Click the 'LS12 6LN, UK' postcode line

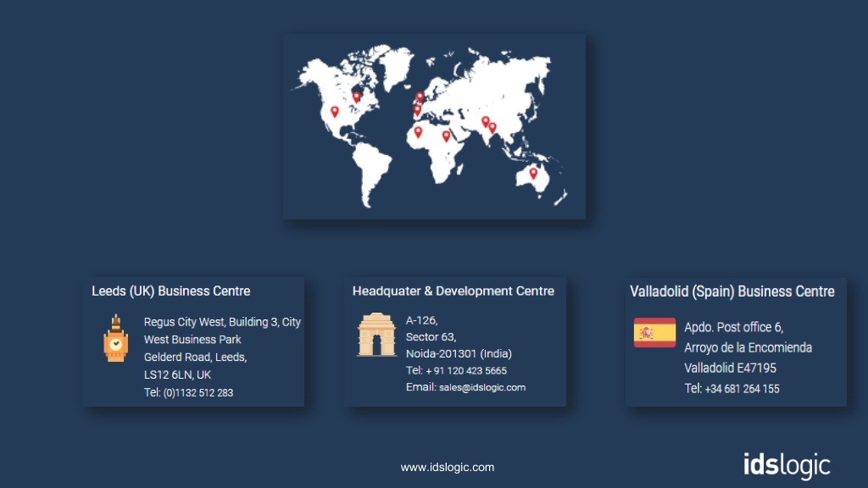tap(177, 374)
